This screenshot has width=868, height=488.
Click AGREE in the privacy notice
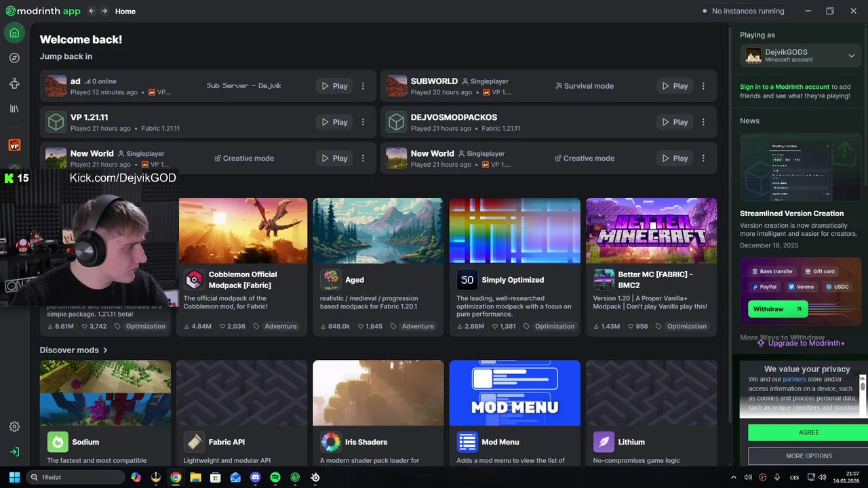[808, 432]
